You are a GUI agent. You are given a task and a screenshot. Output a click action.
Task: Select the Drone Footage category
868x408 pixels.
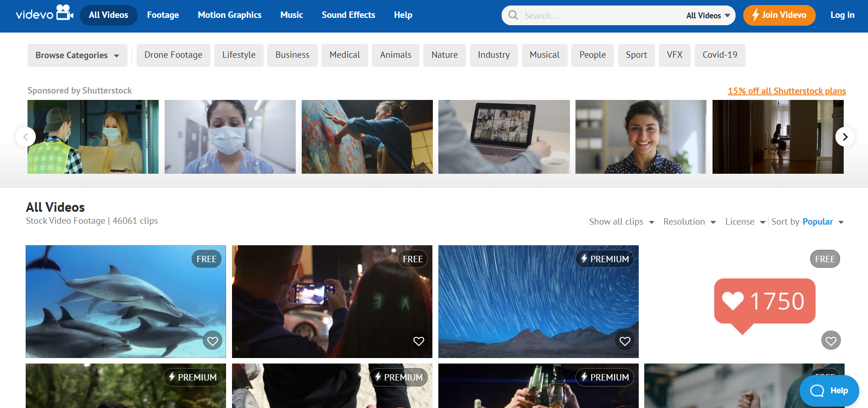click(173, 55)
